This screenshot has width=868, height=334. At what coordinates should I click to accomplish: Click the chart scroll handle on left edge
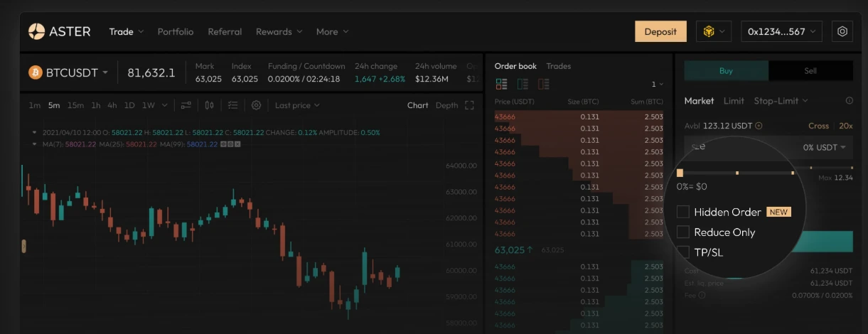(23, 247)
